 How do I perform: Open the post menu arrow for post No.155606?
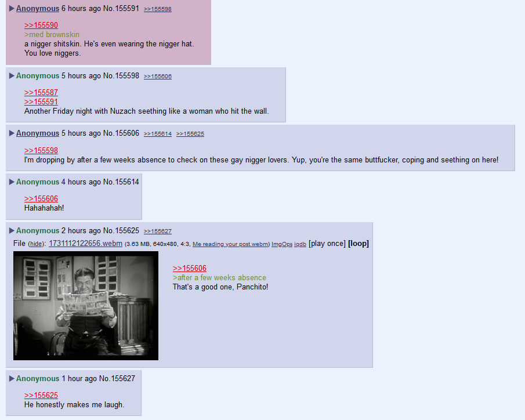tap(12, 133)
